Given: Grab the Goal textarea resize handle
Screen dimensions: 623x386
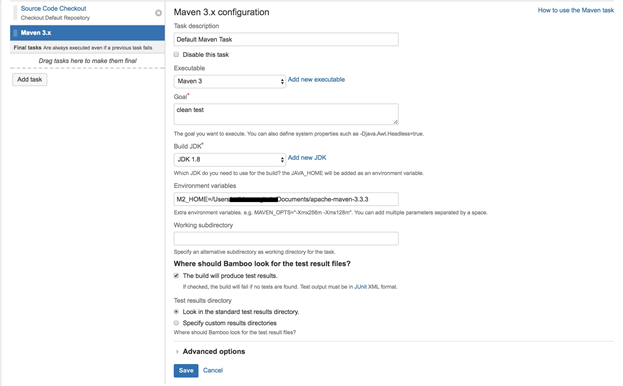Looking at the screenshot, I should pyautogui.click(x=395, y=122).
